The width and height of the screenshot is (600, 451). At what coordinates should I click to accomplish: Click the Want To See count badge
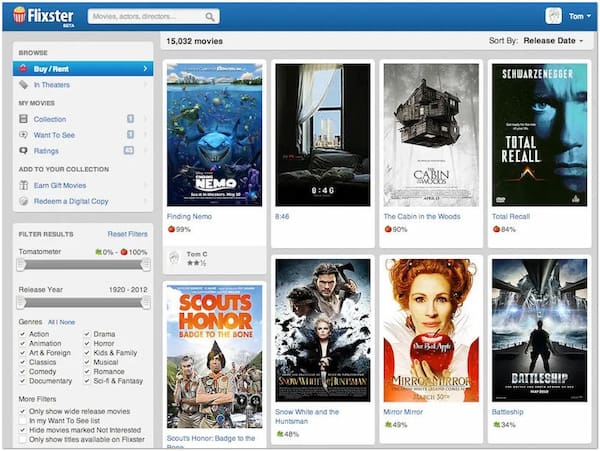click(x=130, y=135)
